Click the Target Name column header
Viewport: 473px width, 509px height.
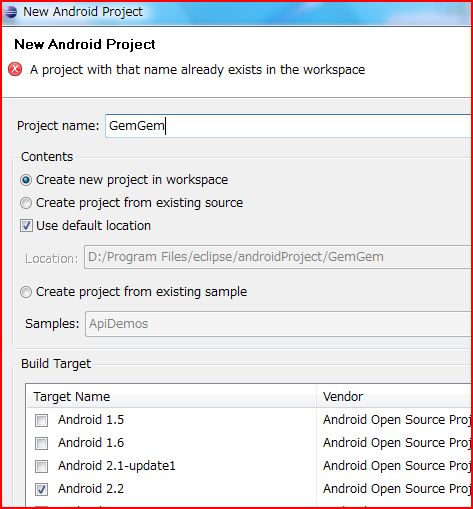(x=171, y=396)
